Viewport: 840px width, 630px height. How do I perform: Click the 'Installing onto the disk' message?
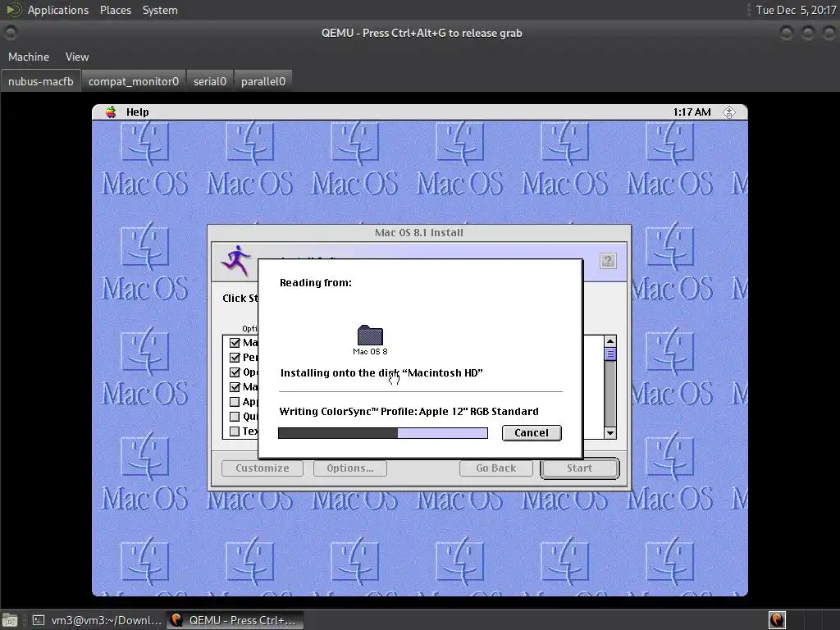click(x=381, y=373)
